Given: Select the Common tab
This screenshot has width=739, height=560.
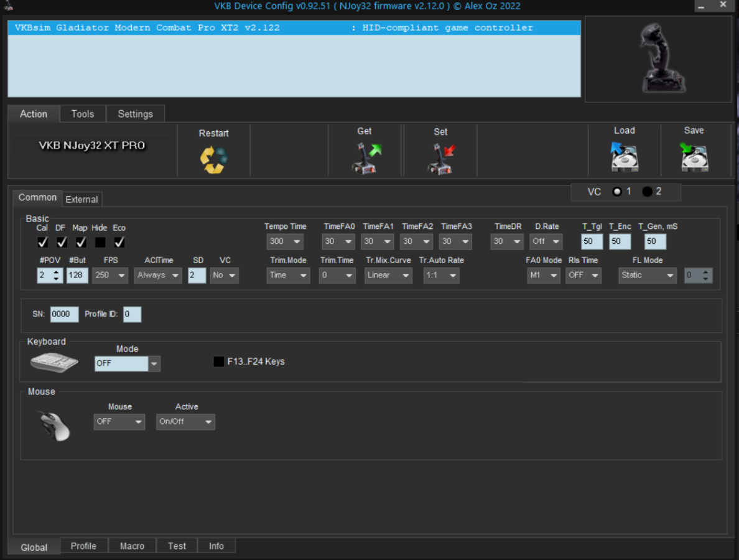Looking at the screenshot, I should (x=38, y=197).
